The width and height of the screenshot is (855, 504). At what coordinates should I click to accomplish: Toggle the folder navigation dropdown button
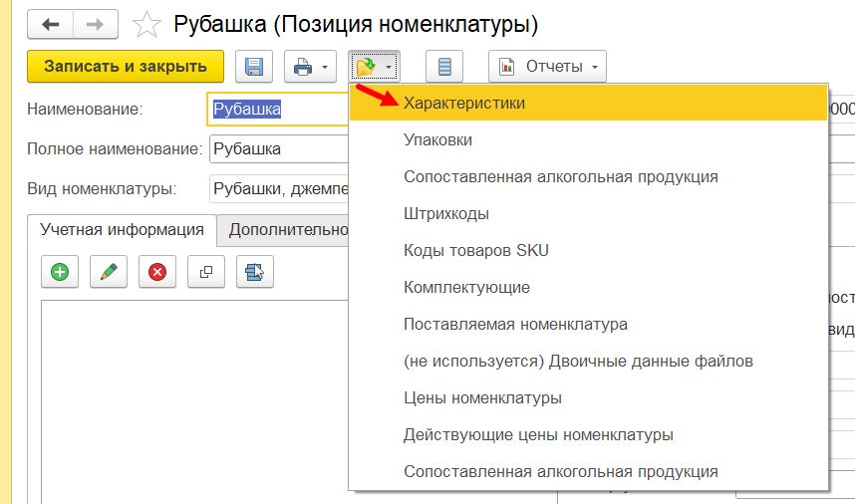click(374, 67)
